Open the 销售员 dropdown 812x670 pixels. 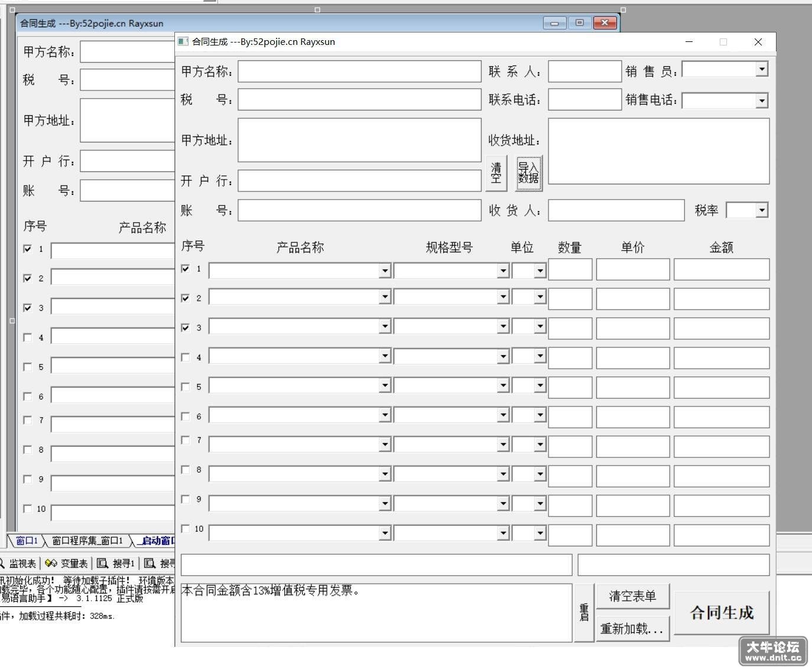762,69
